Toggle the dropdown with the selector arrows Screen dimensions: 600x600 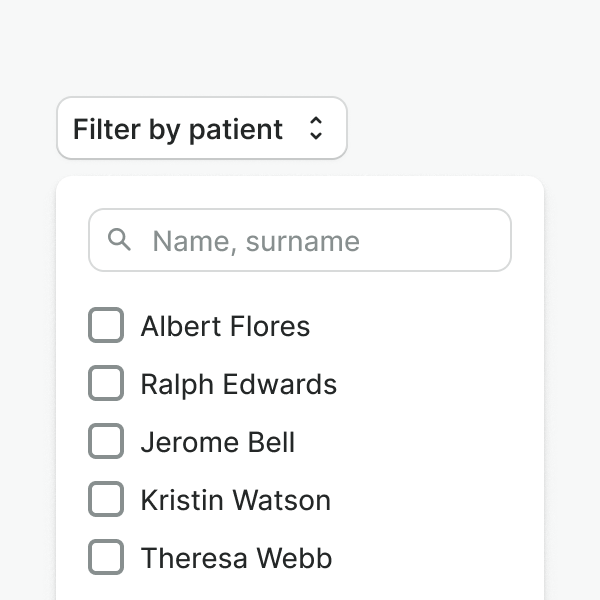[316, 128]
